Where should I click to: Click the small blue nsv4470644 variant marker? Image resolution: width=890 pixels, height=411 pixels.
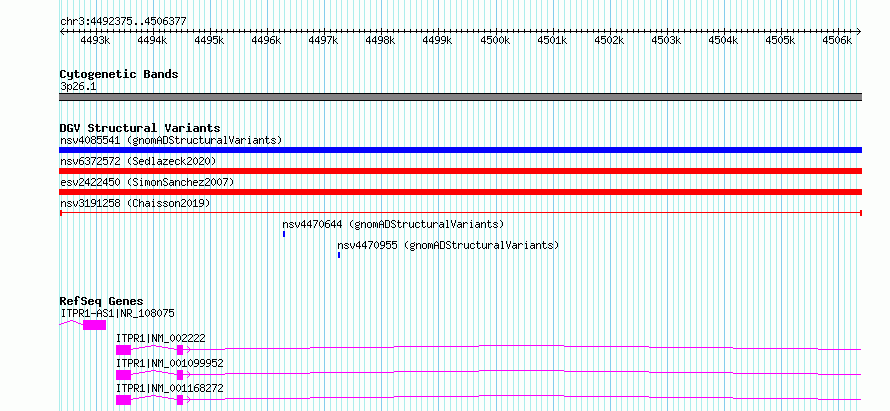(x=284, y=234)
